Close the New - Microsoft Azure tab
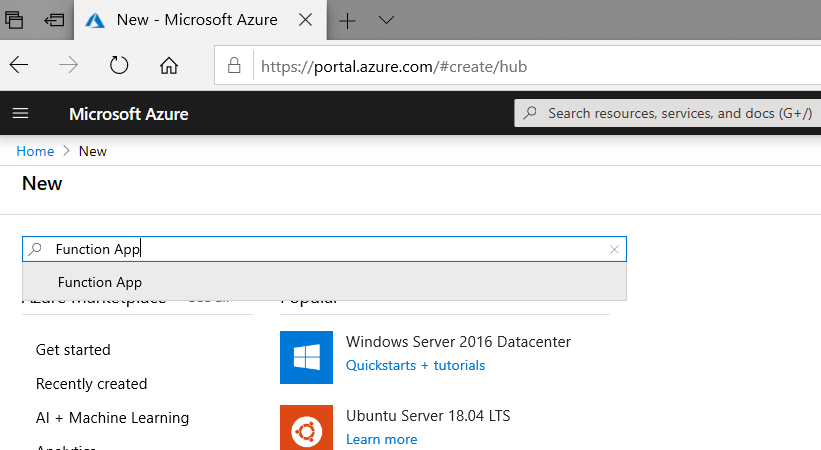The height and width of the screenshot is (450, 821). [305, 20]
